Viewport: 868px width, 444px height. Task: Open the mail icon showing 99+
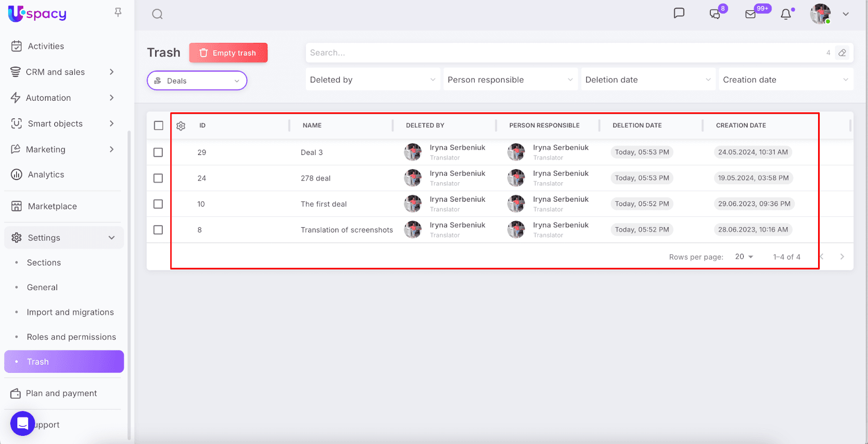[751, 14]
